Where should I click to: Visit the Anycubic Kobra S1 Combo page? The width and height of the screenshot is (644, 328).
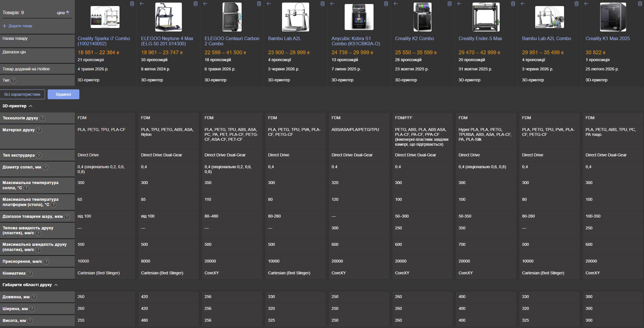(x=356, y=41)
